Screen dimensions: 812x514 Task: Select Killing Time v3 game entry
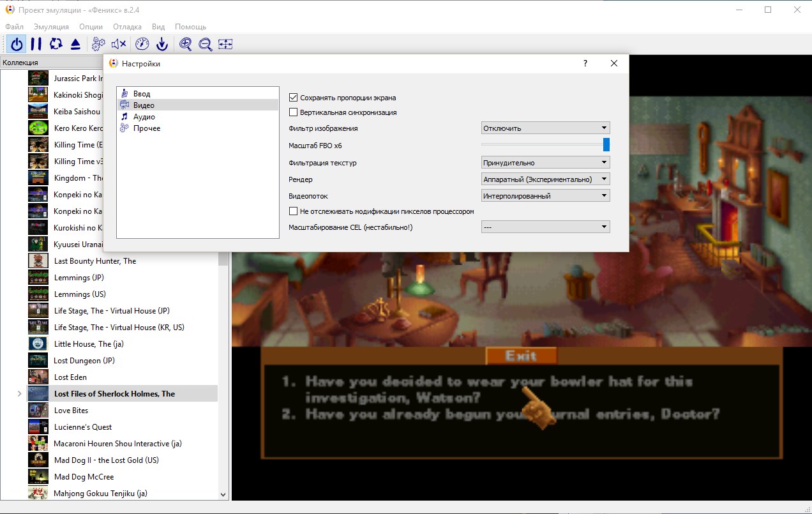[78, 161]
